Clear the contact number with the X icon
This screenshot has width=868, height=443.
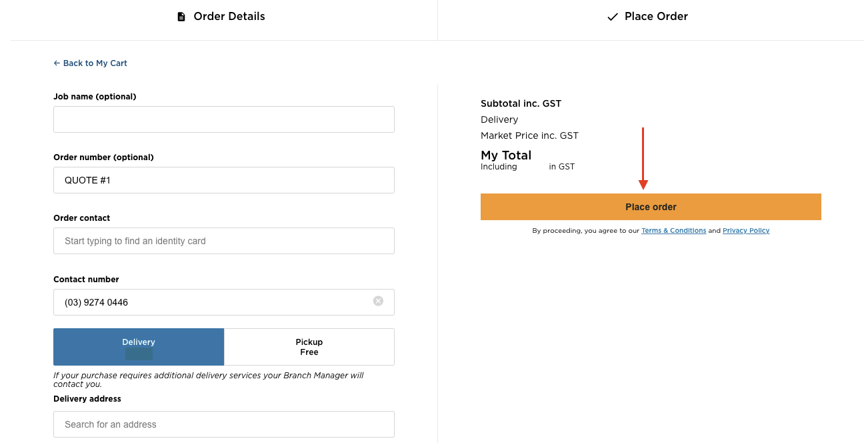click(x=378, y=301)
